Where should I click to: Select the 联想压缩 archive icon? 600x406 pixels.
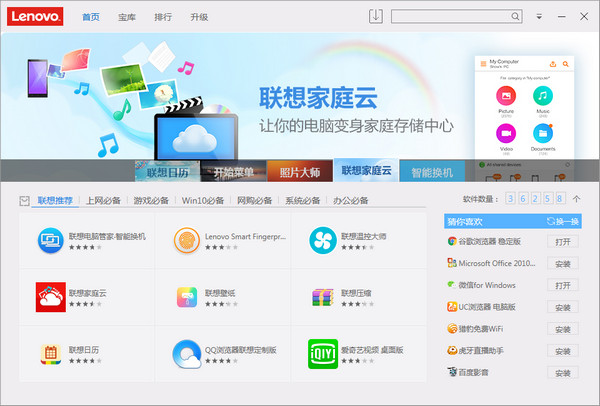[x=322, y=297]
